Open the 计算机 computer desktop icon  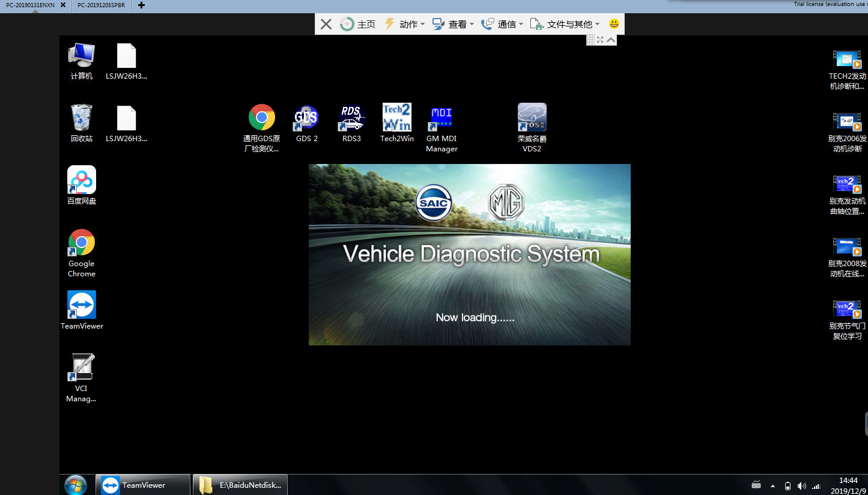coord(82,61)
